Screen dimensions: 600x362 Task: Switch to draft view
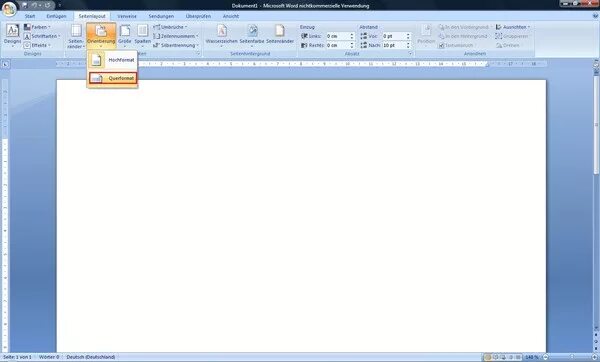518,357
